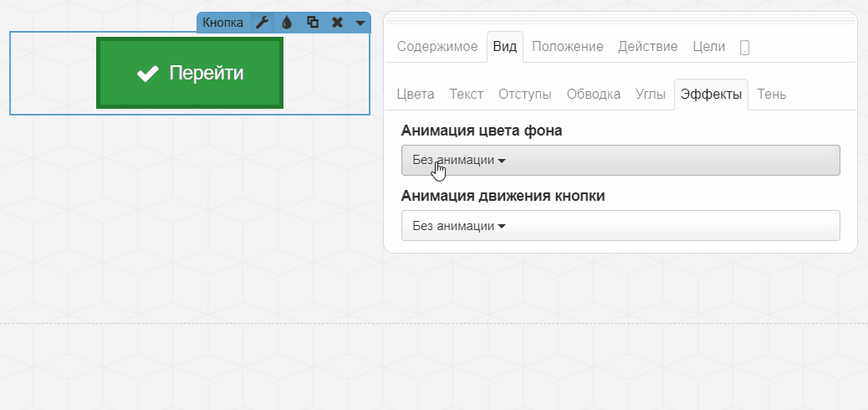The width and height of the screenshot is (868, 410).
Task: Open the Анимация движения кнопки dropdown
Action: pos(620,225)
